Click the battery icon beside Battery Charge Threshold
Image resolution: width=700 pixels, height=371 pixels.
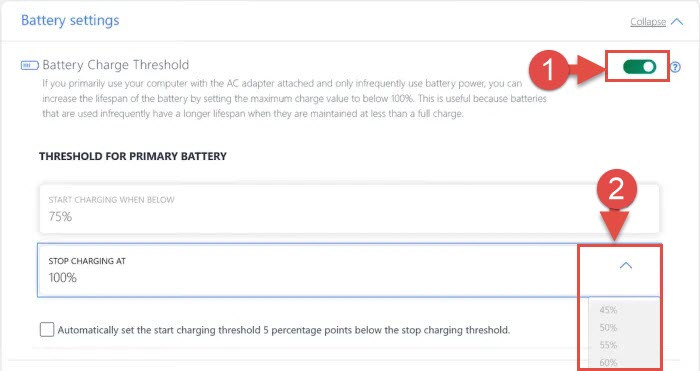click(29, 66)
